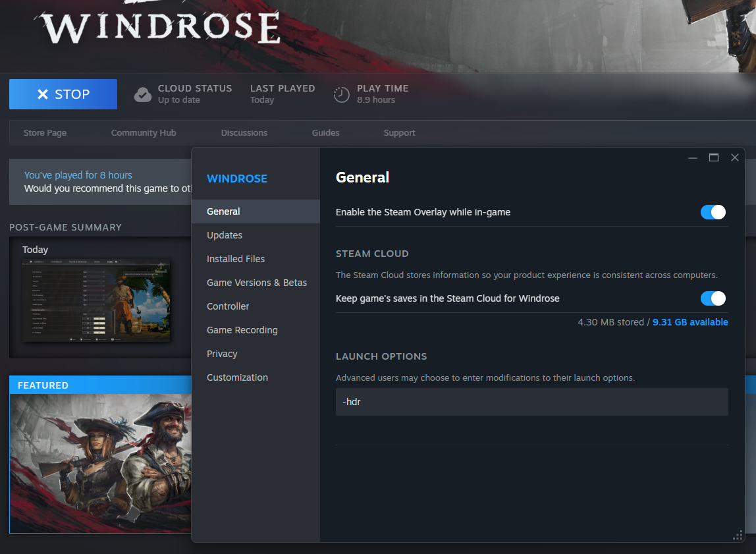Open the Support tab
Image resolution: width=756 pixels, height=554 pixels.
(x=399, y=132)
